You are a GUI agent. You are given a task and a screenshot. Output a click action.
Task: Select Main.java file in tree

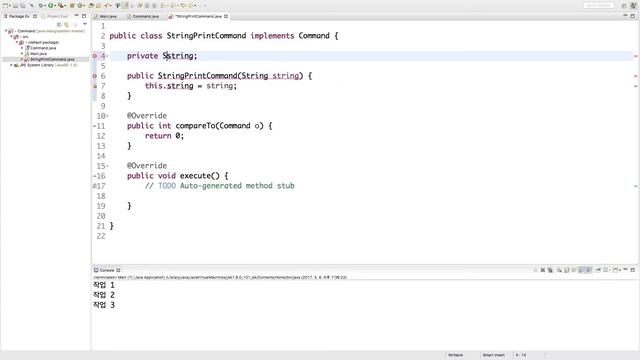(x=38, y=54)
